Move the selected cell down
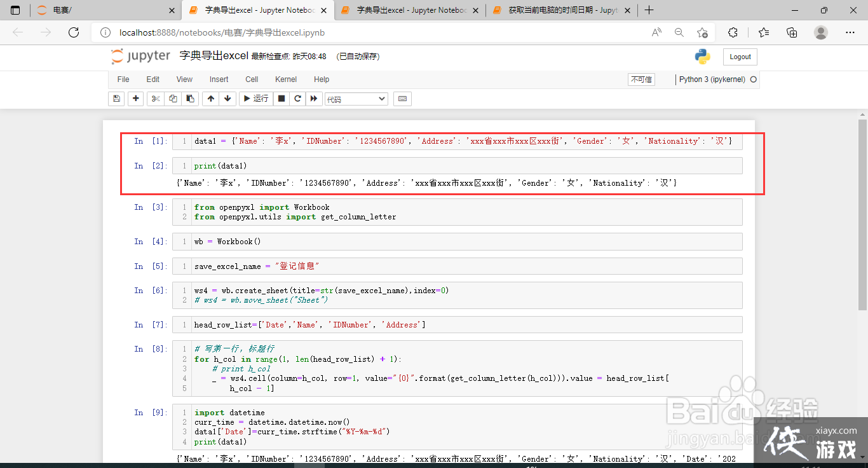Viewport: 868px width, 468px height. point(227,99)
